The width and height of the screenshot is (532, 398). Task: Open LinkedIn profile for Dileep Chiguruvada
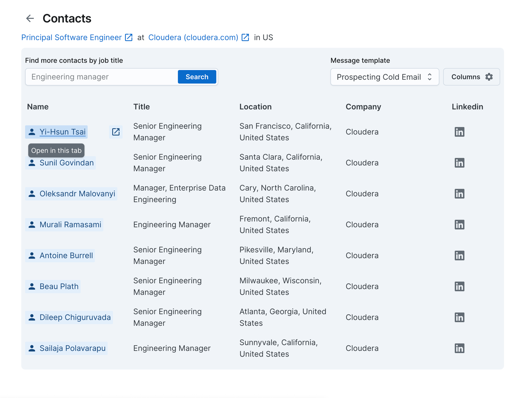459,318
